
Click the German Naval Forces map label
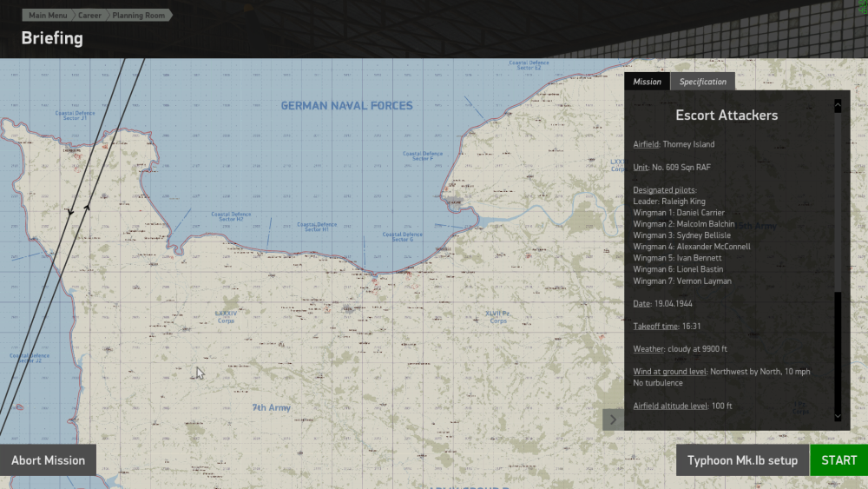(346, 106)
